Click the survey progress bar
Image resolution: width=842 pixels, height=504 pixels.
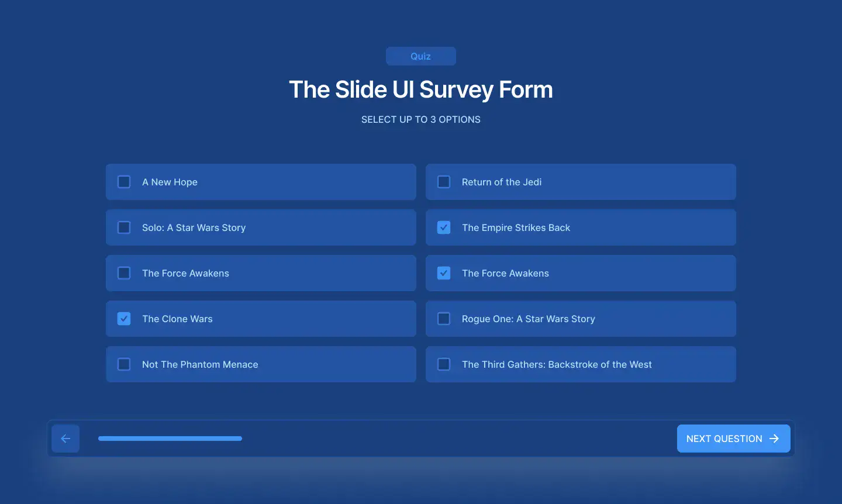pyautogui.click(x=170, y=439)
